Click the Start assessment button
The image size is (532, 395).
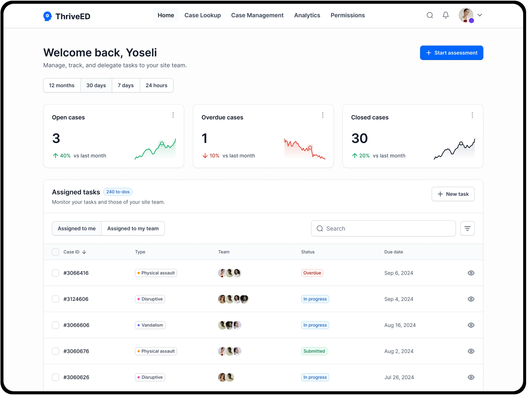451,53
